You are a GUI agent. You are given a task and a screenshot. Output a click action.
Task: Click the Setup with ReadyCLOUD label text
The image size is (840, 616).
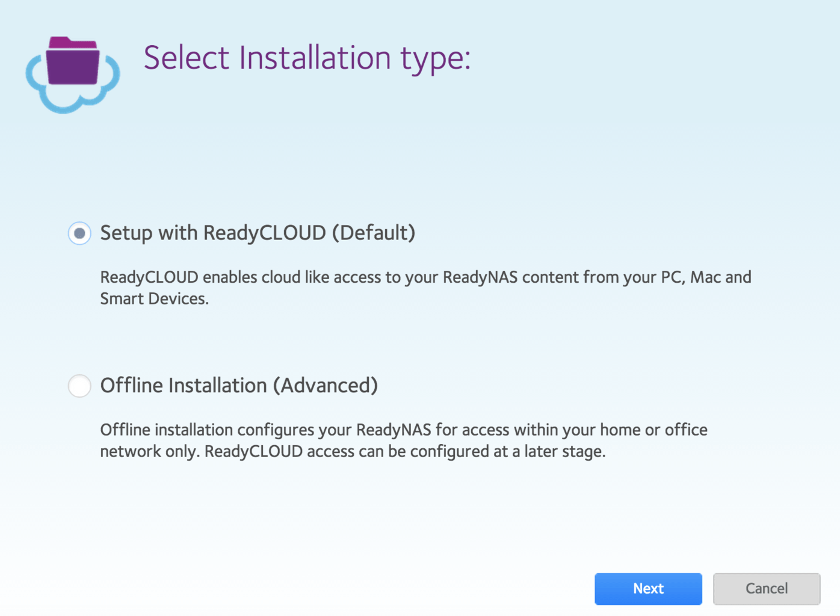tap(258, 233)
